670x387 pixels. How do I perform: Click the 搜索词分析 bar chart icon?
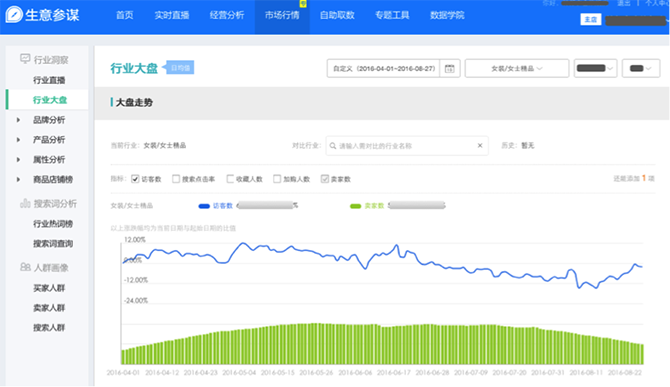25,203
